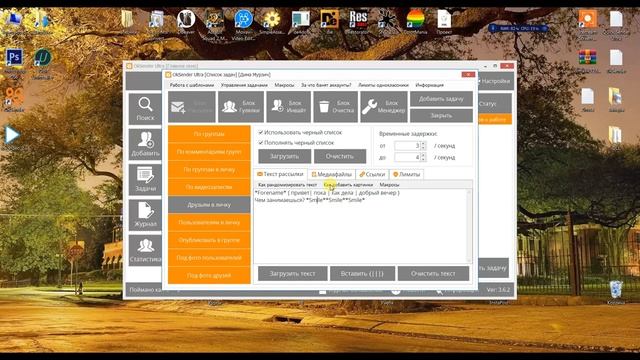Open Макросы item above text editor

pyautogui.click(x=389, y=185)
